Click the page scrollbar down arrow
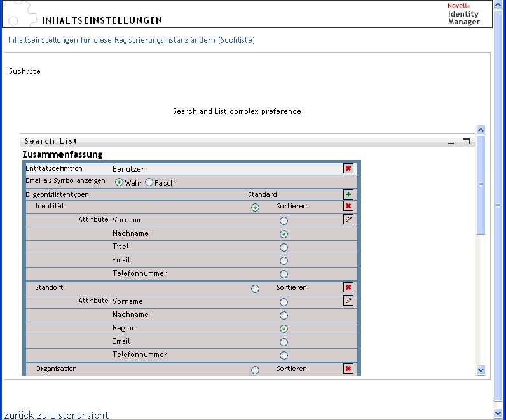Screen dimensions: 506x420 click(498, 414)
